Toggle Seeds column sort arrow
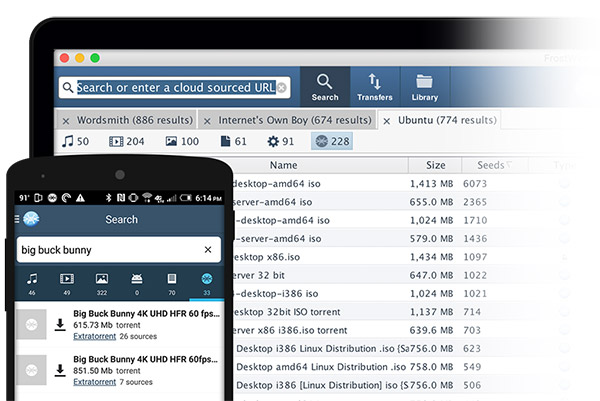The image size is (600, 401). point(509,165)
